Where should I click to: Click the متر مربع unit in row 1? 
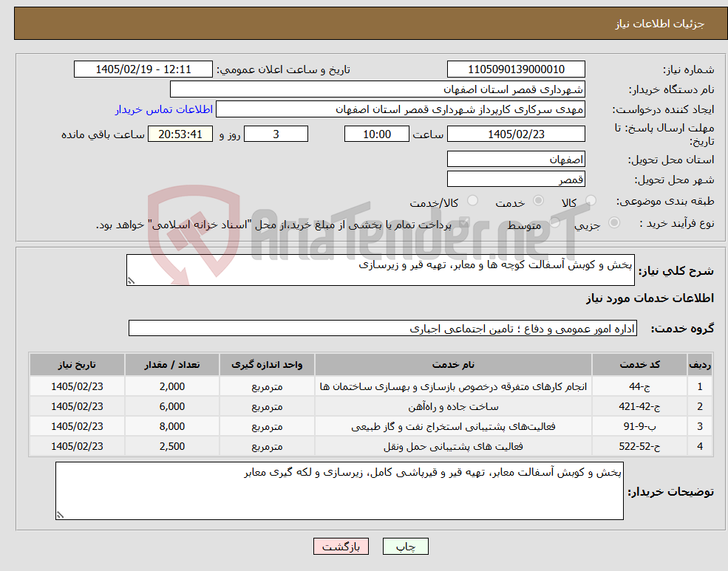(267, 387)
